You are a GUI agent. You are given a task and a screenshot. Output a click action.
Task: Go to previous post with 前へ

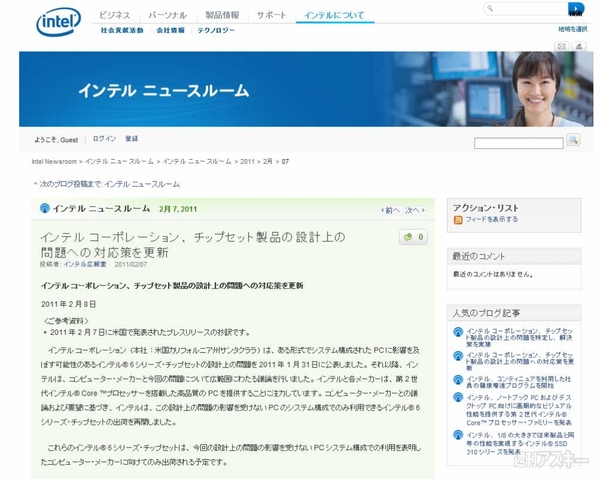390,210
